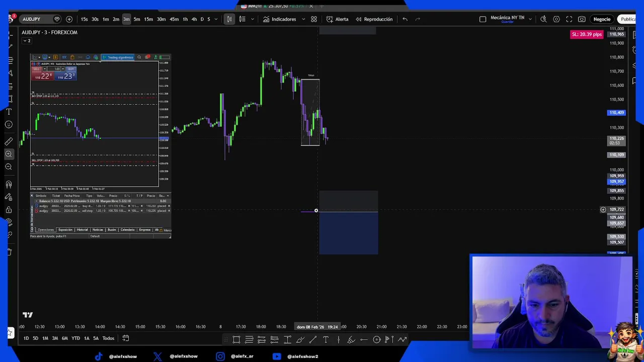Select the 2m timeframe

[116, 19]
